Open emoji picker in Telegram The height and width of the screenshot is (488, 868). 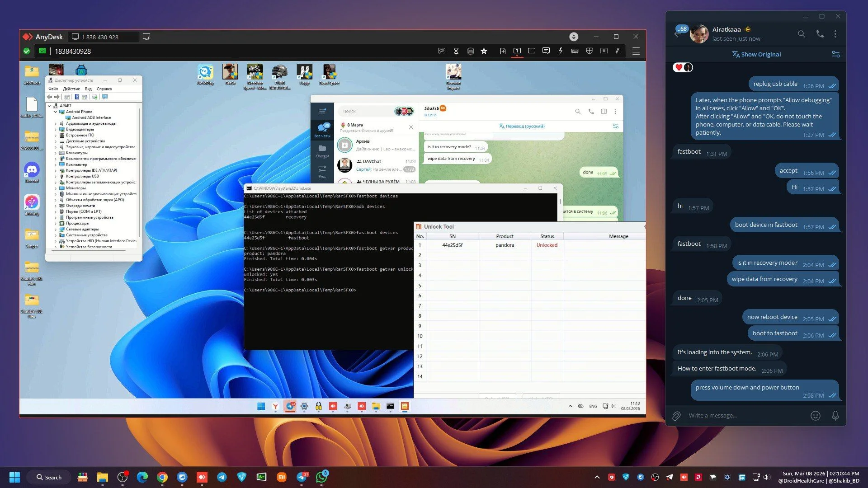click(816, 416)
